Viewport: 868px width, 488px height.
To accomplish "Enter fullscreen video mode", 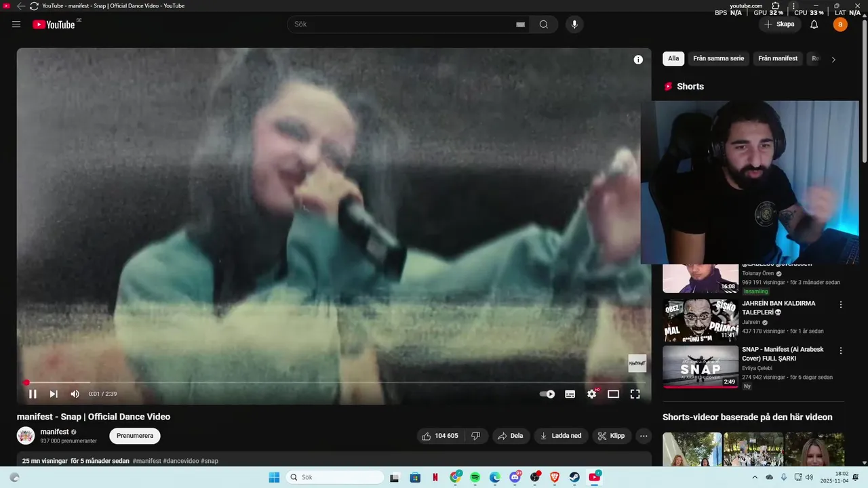I will [635, 394].
